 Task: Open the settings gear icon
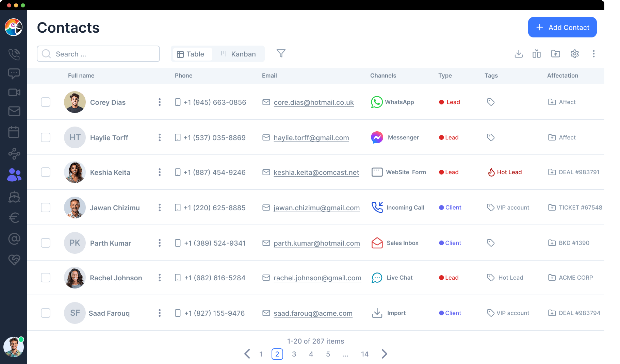[574, 54]
